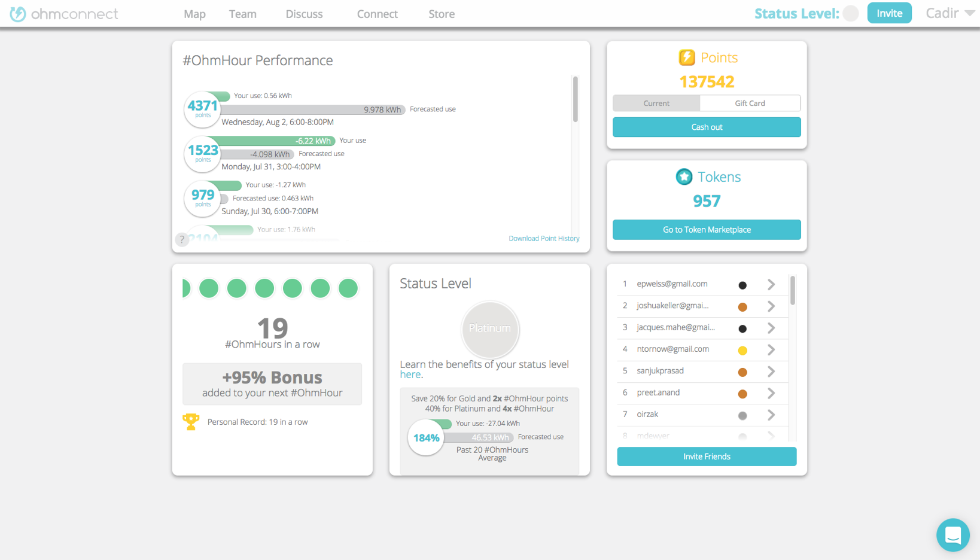Select epweiss@gmail.com in leaderboard
The height and width of the screenshot is (560, 980).
coord(672,284)
